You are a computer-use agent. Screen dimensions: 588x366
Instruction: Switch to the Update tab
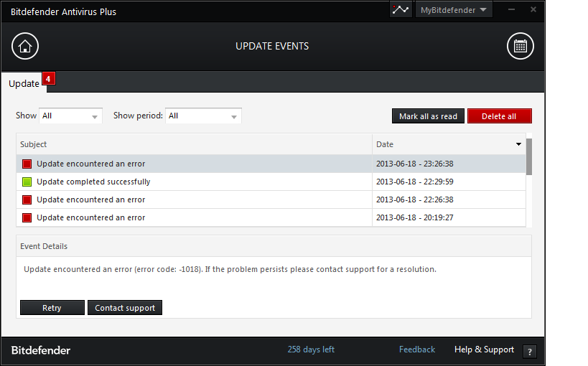coord(24,84)
